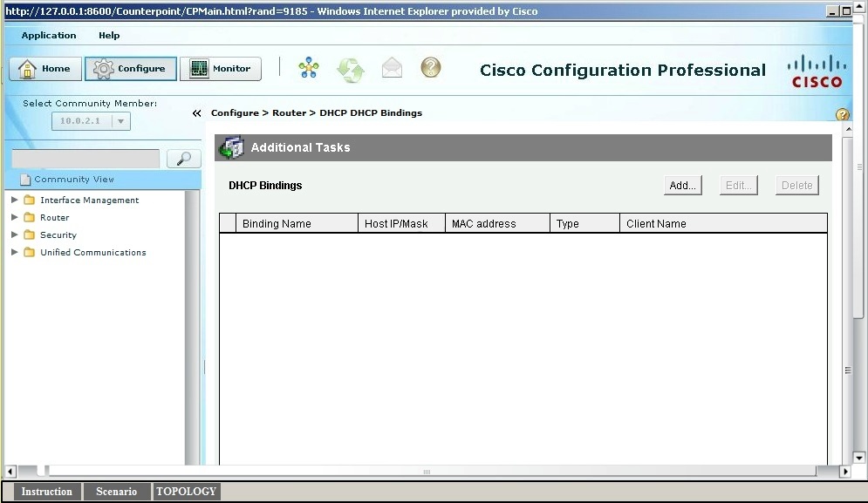Click the Binding Name column header
868x503 pixels.
pyautogui.click(x=297, y=223)
